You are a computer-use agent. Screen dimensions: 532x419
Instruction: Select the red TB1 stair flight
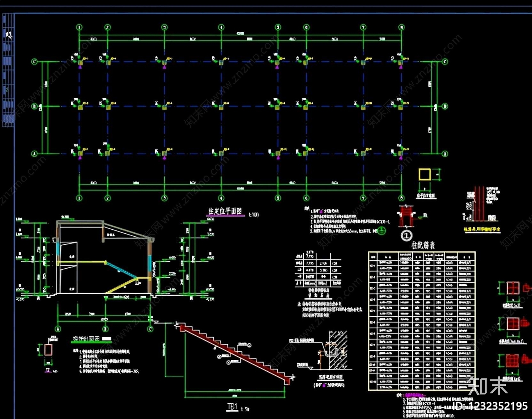234,354
